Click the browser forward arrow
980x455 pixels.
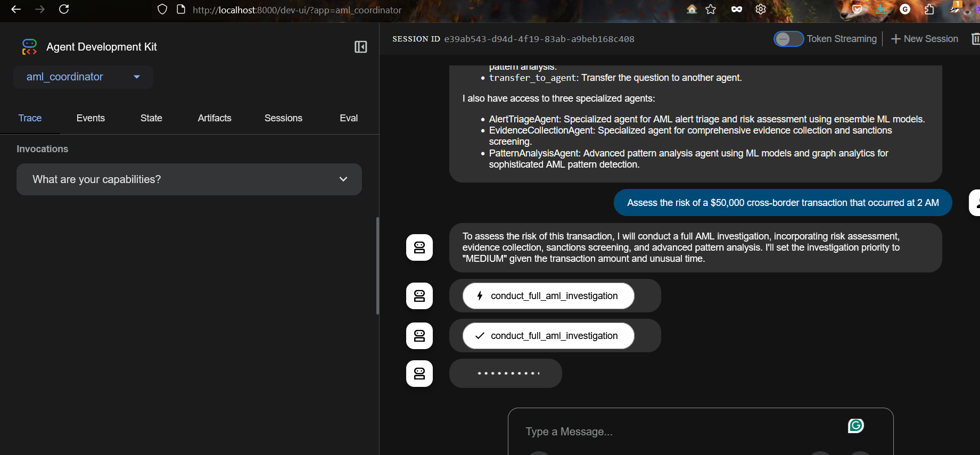[40, 9]
